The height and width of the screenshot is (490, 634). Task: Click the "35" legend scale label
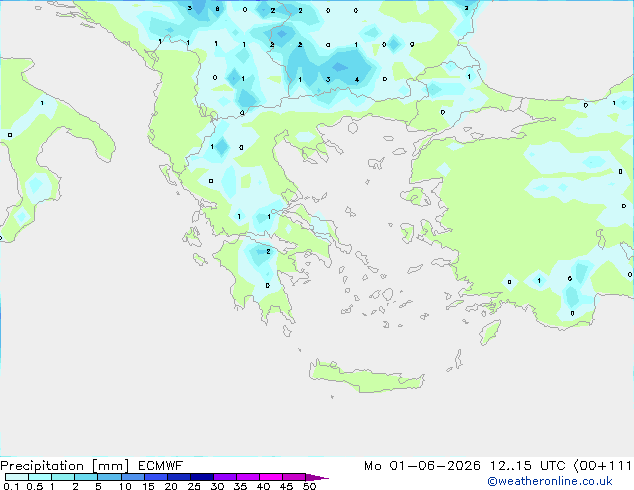[x=240, y=486]
